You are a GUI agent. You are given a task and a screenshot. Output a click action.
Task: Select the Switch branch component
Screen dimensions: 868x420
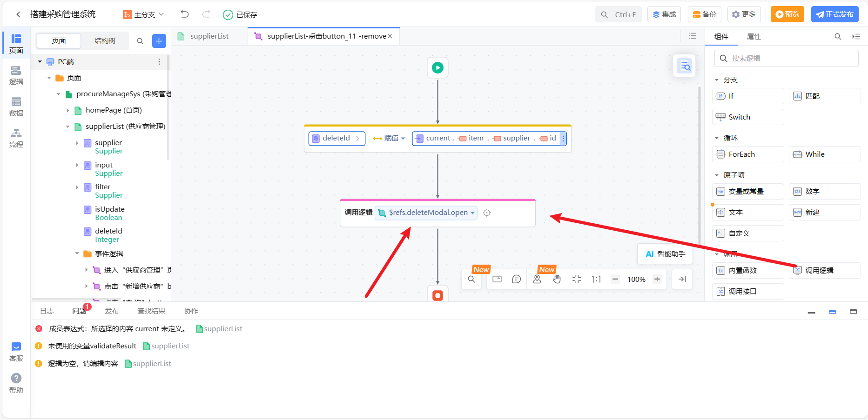748,117
